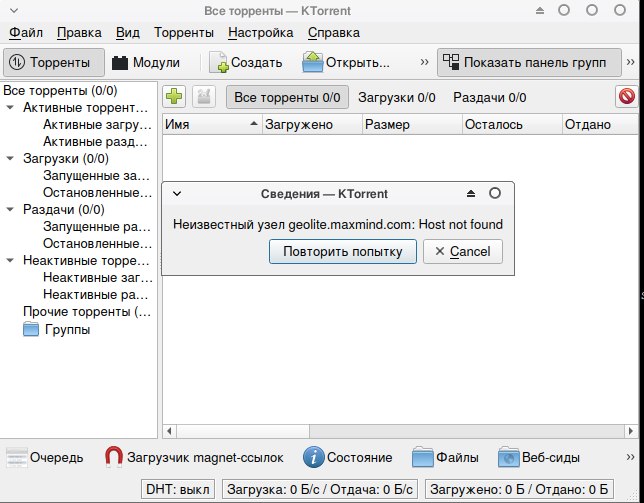Click the greyed-out edit filter icon

(204, 97)
